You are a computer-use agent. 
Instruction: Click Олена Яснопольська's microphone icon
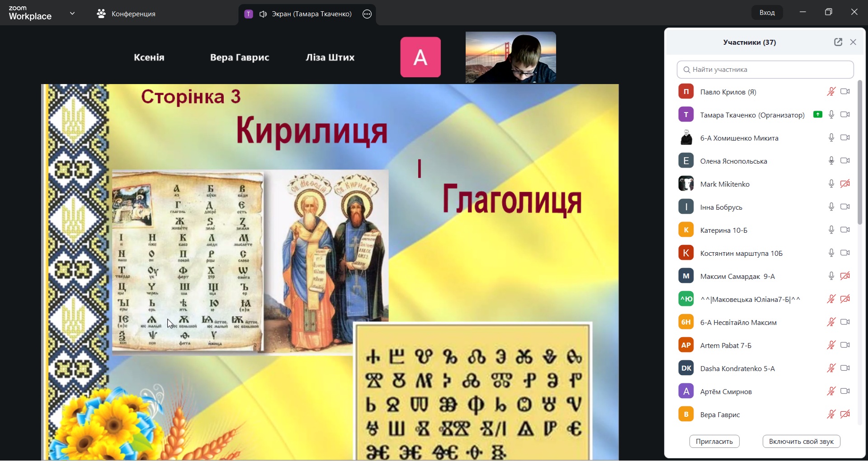pos(831,161)
